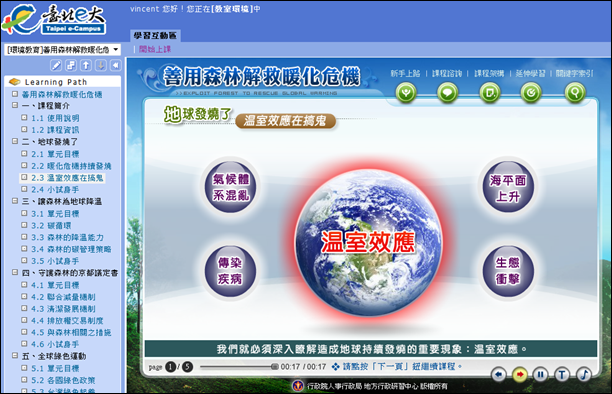Click the 氣候體系混亂 purple circle

click(231, 187)
